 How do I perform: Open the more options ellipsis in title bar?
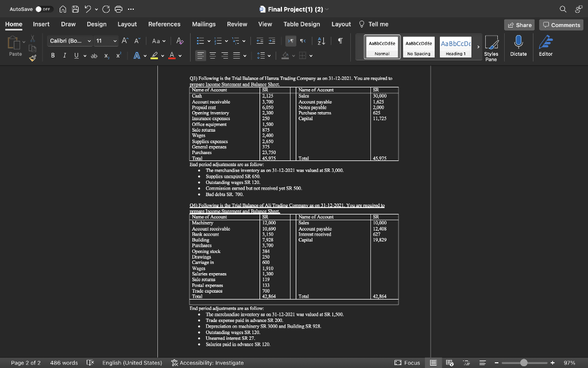[131, 9]
